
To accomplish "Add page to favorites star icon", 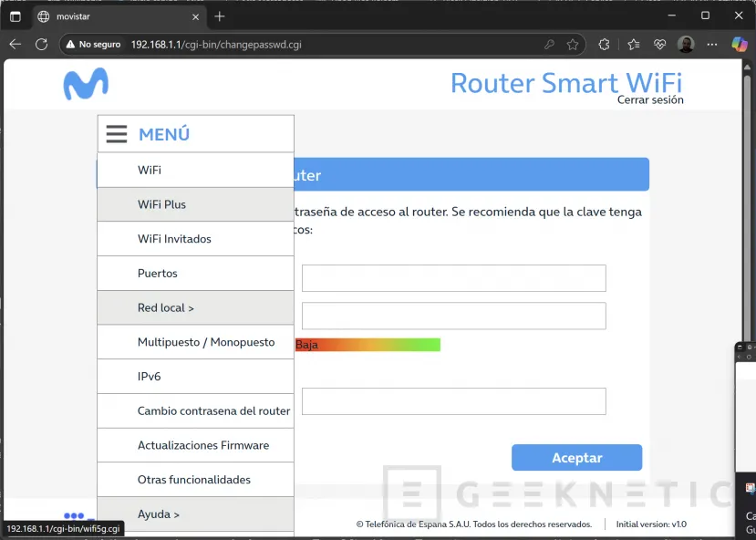I will 573,45.
